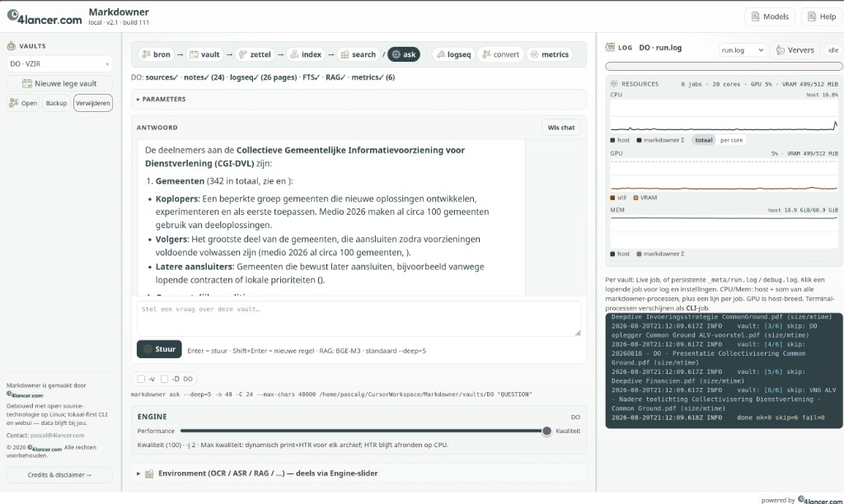Click the "notes✓ (24)" status text
The height and width of the screenshot is (504, 844).
(204, 77)
